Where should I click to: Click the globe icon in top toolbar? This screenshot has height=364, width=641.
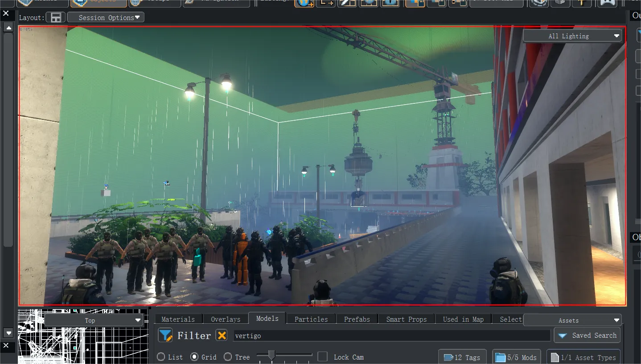(305, 3)
